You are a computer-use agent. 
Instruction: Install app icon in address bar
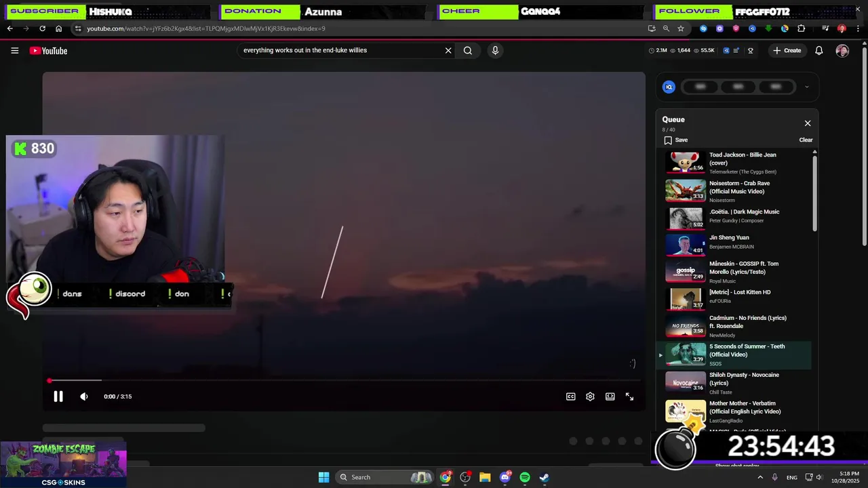[652, 28]
